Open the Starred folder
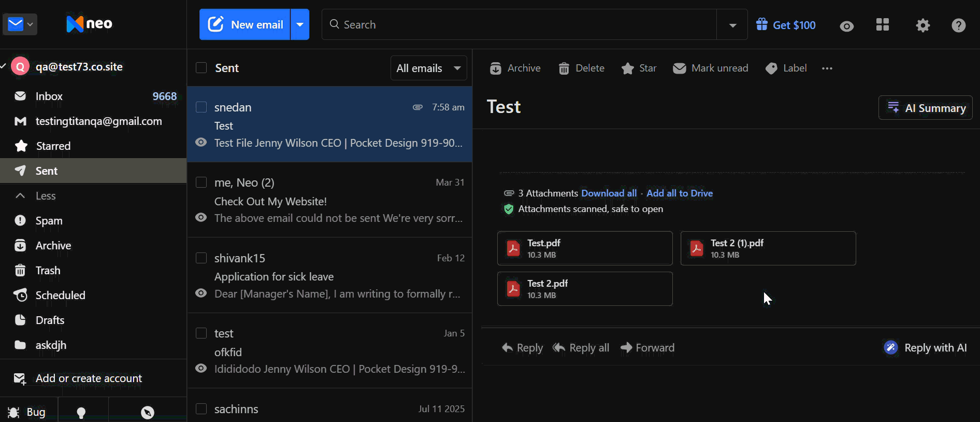980x422 pixels. click(93, 146)
